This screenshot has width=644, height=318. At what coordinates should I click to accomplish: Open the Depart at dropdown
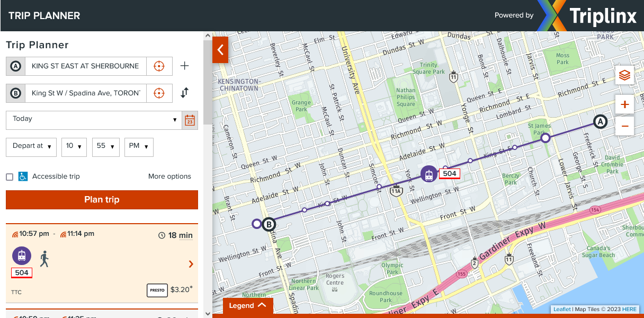(31, 146)
